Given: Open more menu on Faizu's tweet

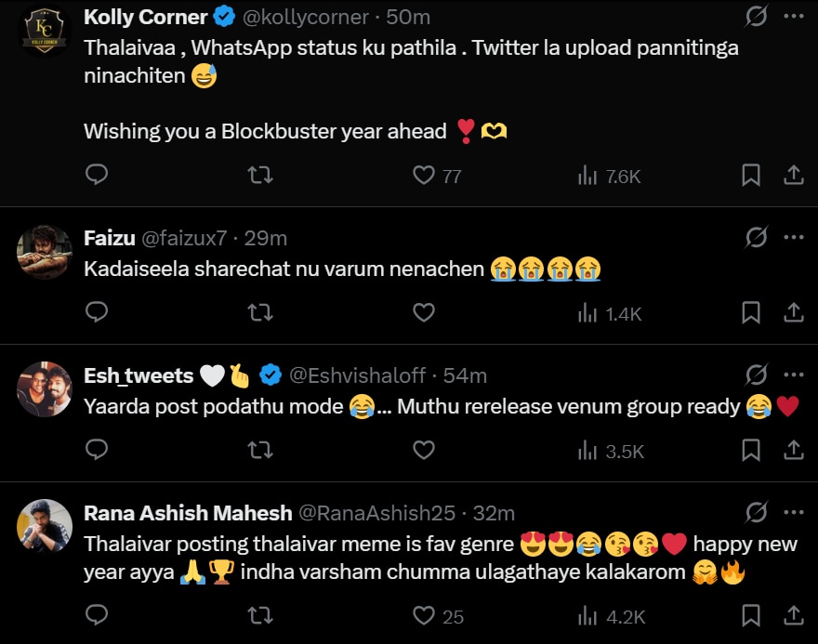Looking at the screenshot, I should coord(793,238).
